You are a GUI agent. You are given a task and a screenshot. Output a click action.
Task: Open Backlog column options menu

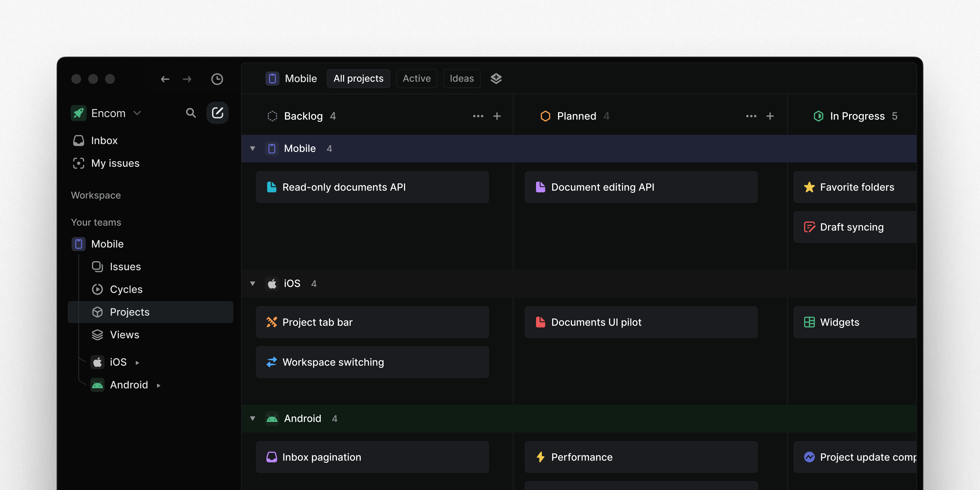pyautogui.click(x=478, y=116)
